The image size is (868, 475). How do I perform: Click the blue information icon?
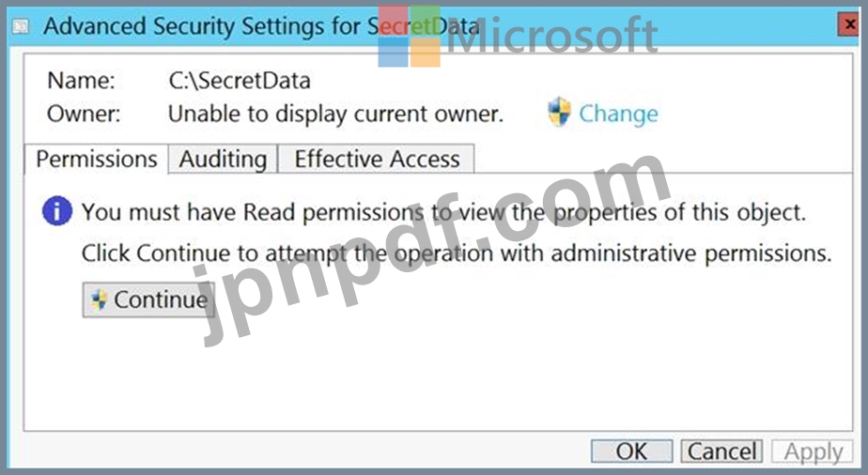pos(57,210)
